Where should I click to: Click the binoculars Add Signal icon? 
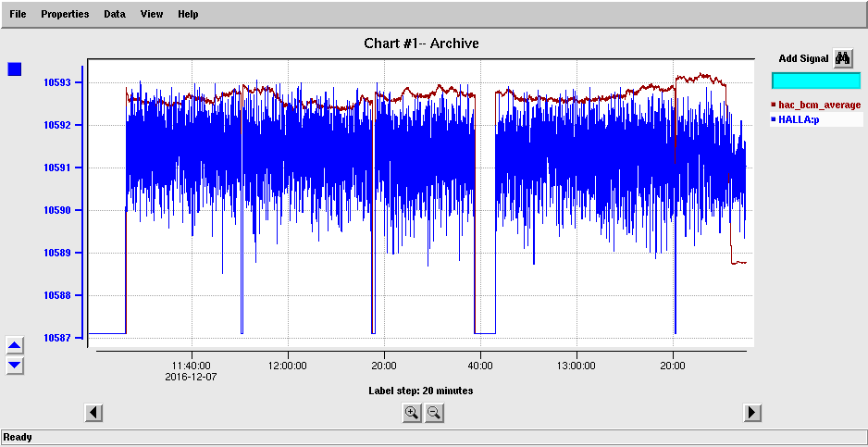[x=842, y=58]
